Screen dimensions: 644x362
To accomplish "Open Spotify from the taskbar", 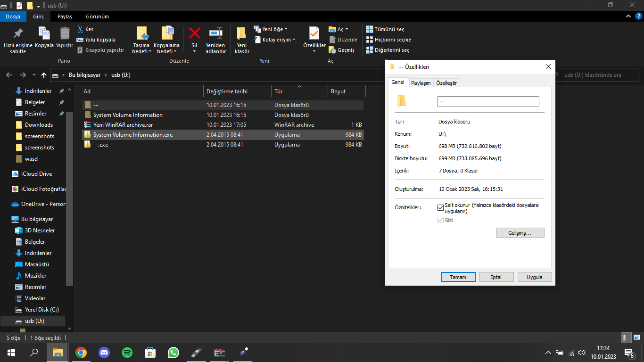I will coord(127,352).
